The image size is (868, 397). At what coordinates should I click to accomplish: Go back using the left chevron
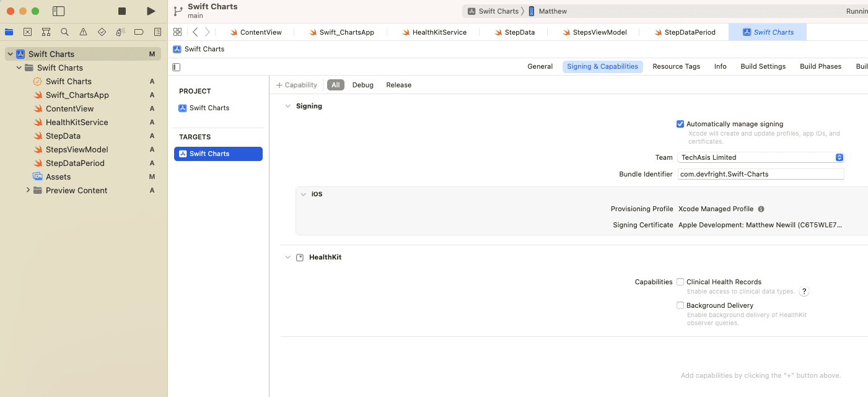pyautogui.click(x=195, y=32)
